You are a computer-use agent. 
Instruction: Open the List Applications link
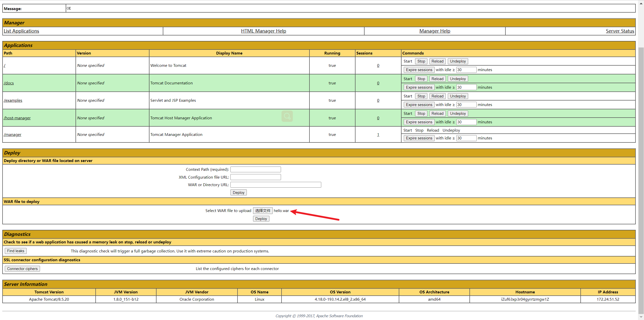(21, 31)
